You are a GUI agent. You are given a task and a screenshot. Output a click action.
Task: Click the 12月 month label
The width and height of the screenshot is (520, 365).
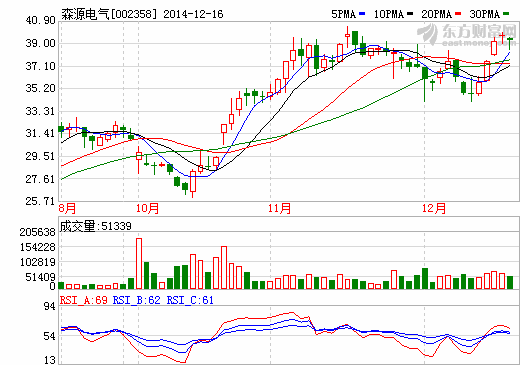pyautogui.click(x=434, y=209)
